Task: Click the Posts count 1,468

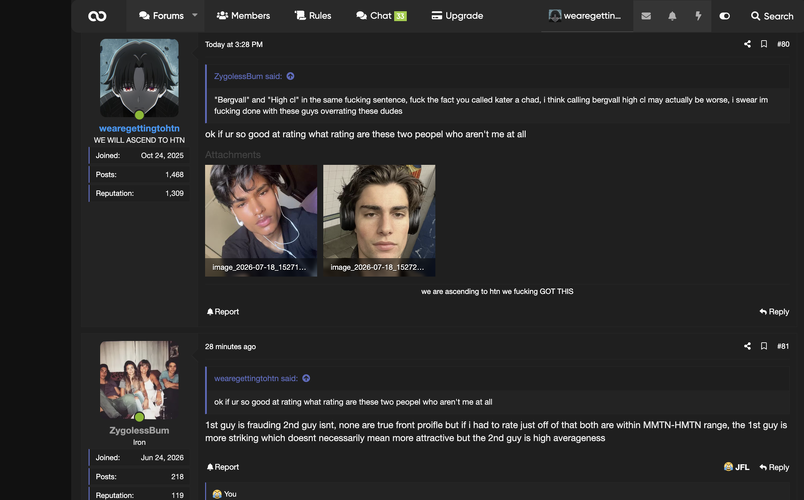Action: pos(174,174)
